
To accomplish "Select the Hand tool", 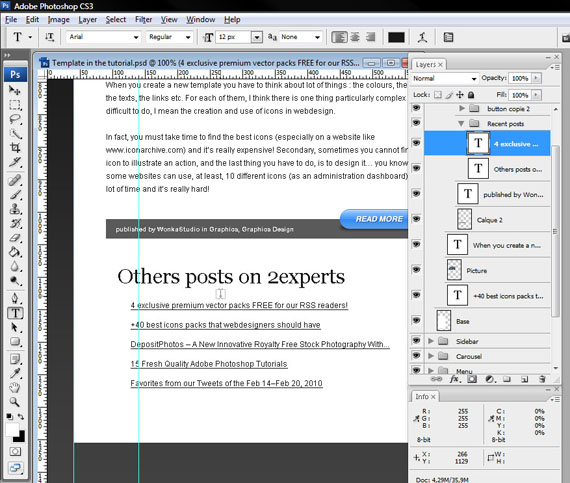I will click(15, 388).
